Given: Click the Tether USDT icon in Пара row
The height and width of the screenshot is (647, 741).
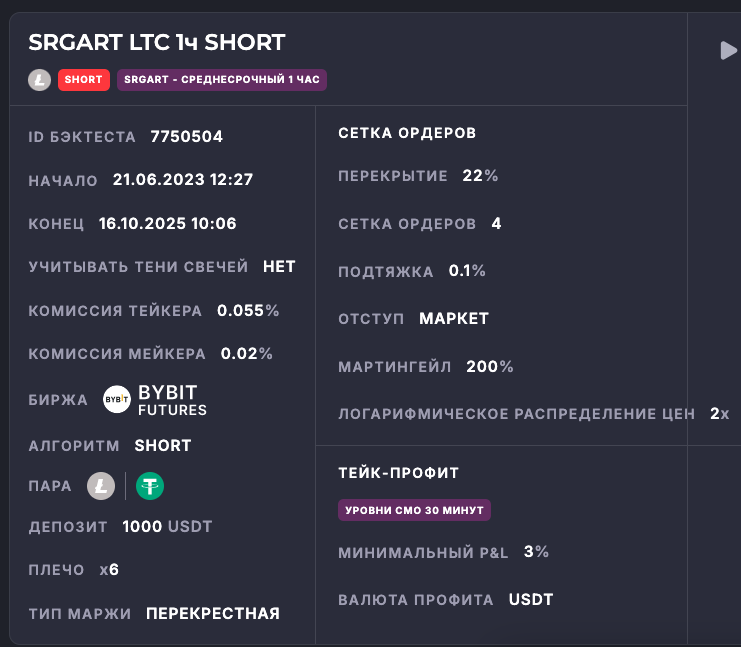Looking at the screenshot, I should [x=150, y=486].
